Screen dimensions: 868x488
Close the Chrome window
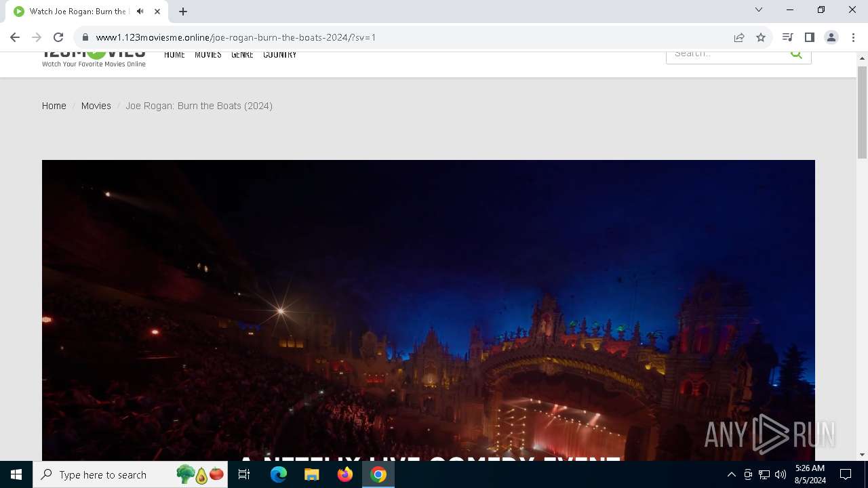point(852,9)
